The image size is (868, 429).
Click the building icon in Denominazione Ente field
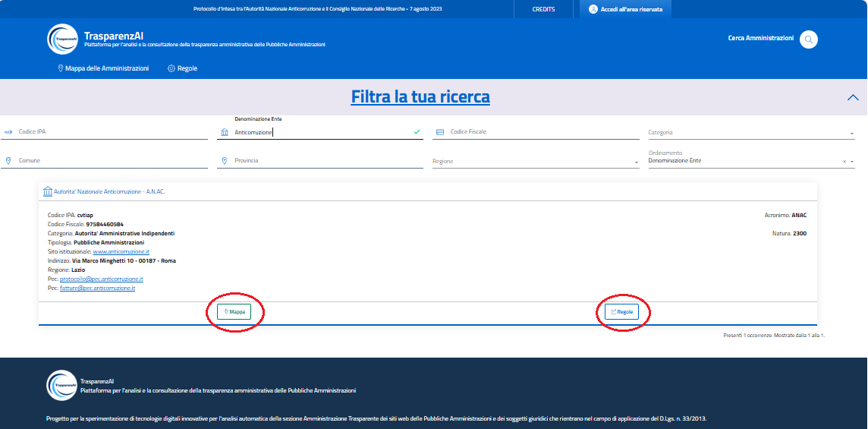click(x=224, y=132)
